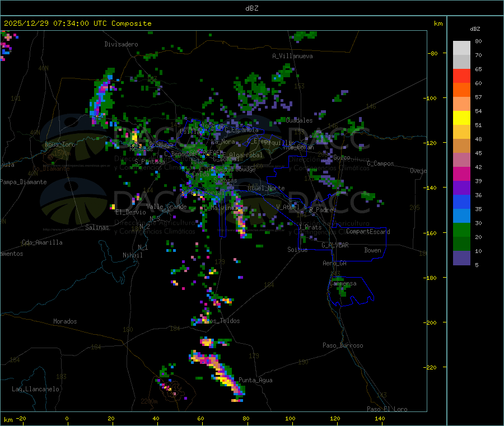The image size is (504, 426).
Task: Click the 40 km tick on bottom axis
Action: tap(156, 418)
